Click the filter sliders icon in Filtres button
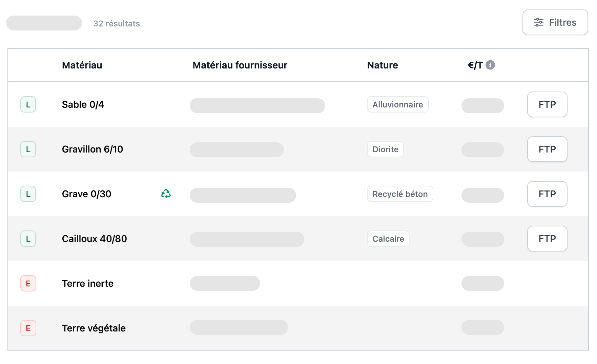The height and width of the screenshot is (364, 597). (x=539, y=22)
